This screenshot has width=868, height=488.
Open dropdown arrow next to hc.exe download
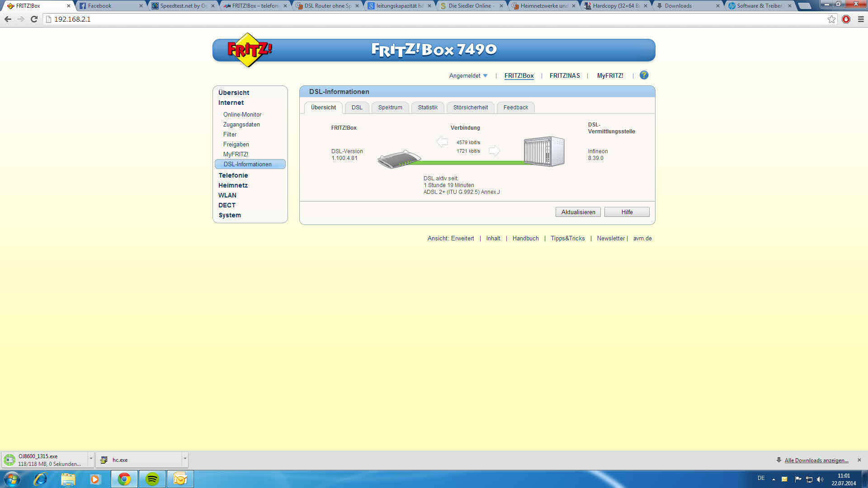tap(185, 459)
